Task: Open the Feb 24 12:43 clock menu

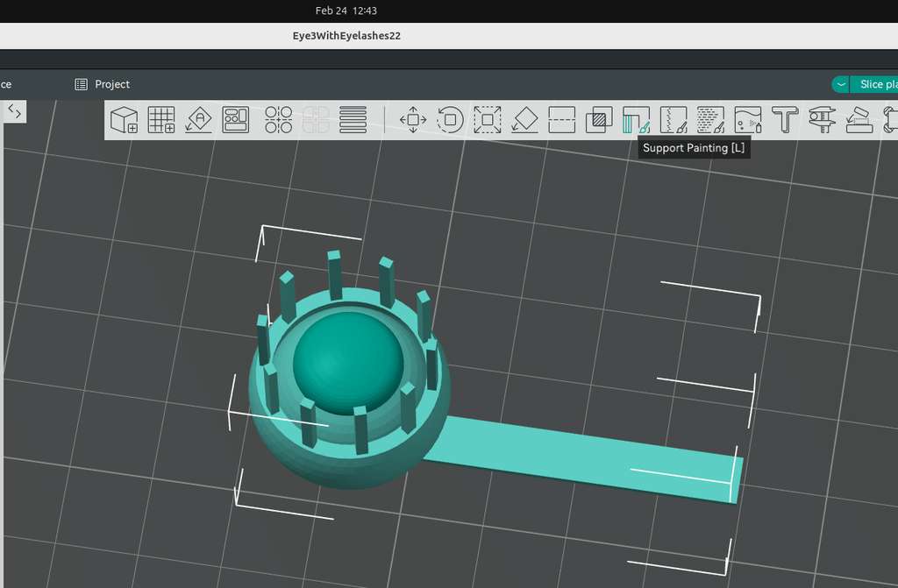Action: [x=346, y=11]
